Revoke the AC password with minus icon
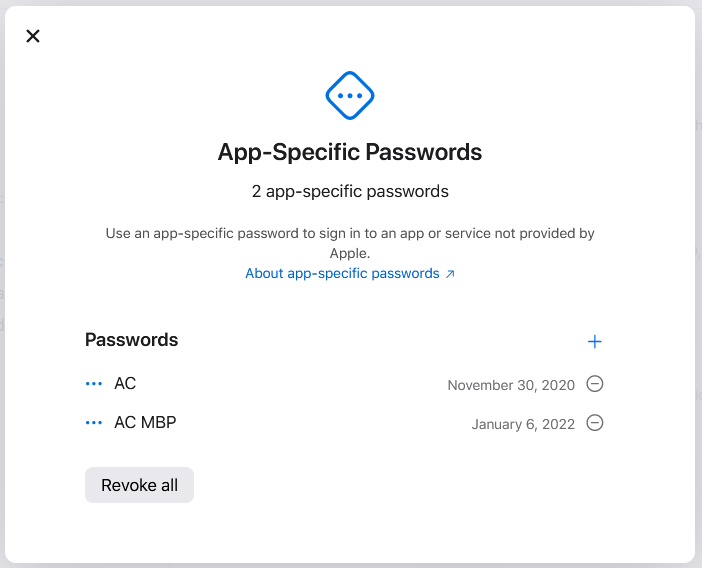702x568 pixels. 595,384
